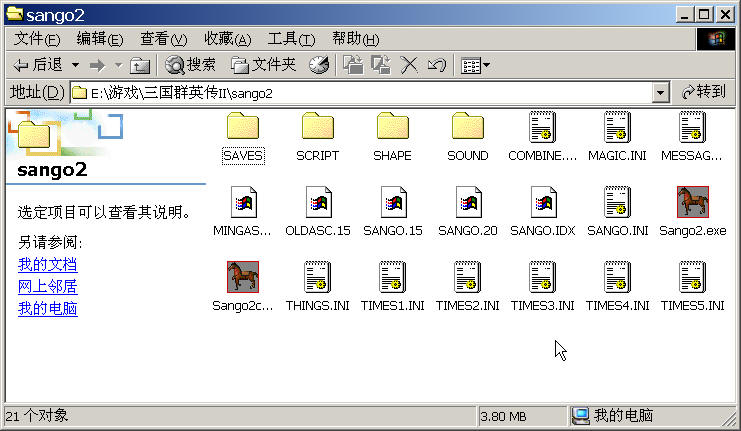The image size is (741, 431).
Task: Click the sango2 title bar folder icon
Action: pyautogui.click(x=14, y=14)
